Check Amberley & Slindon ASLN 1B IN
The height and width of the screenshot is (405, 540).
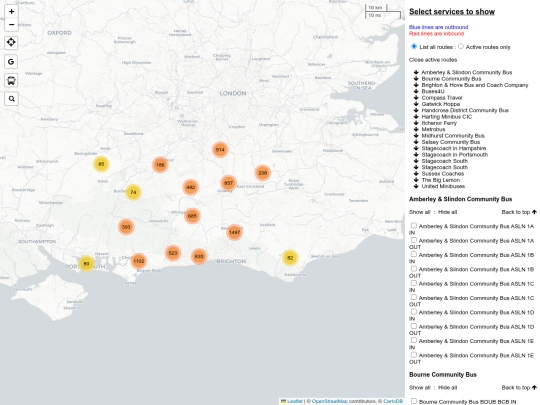[x=414, y=255]
